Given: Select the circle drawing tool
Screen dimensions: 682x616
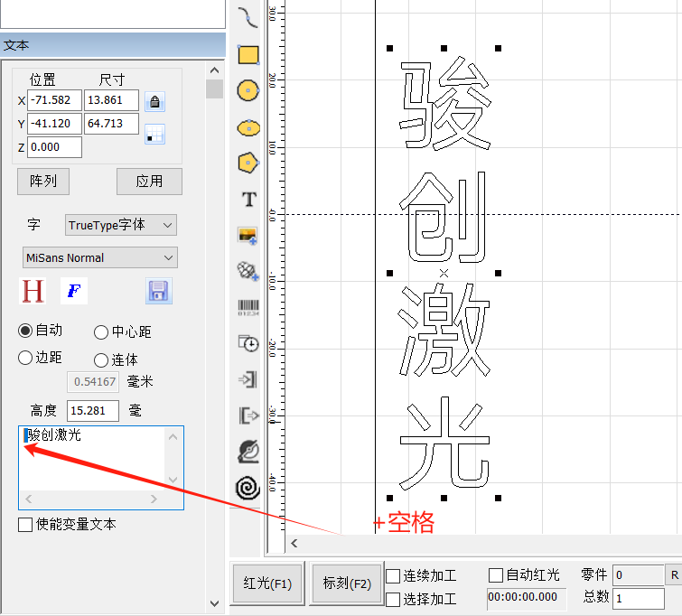Looking at the screenshot, I should (248, 90).
